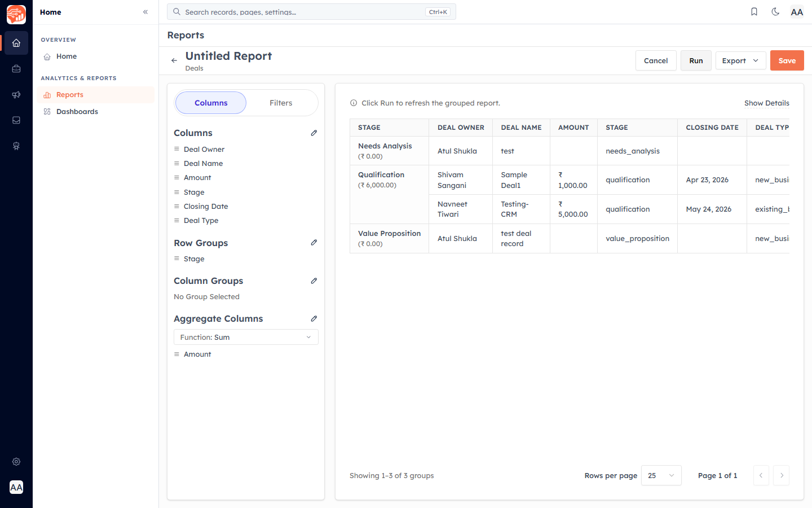Open the Export dropdown

point(740,60)
